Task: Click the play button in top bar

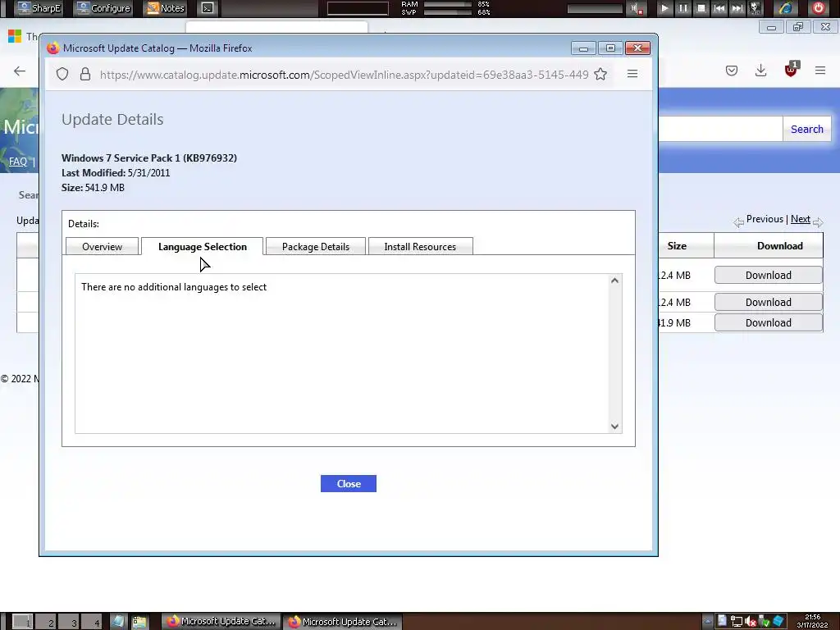Action: pos(664,8)
